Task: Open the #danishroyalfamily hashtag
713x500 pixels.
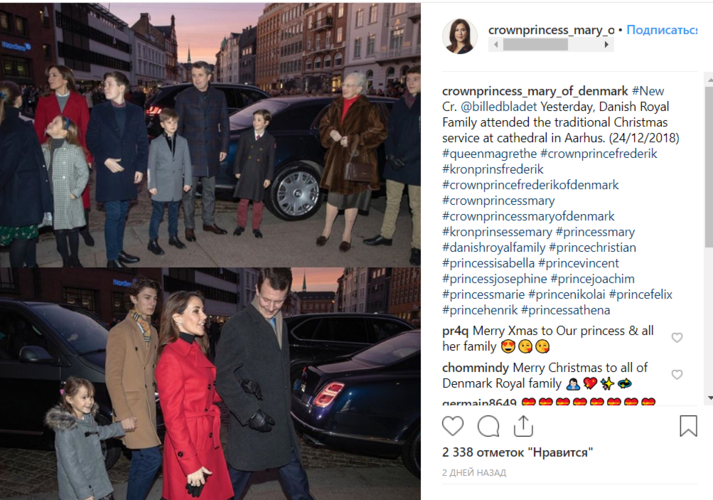Action: 493,248
